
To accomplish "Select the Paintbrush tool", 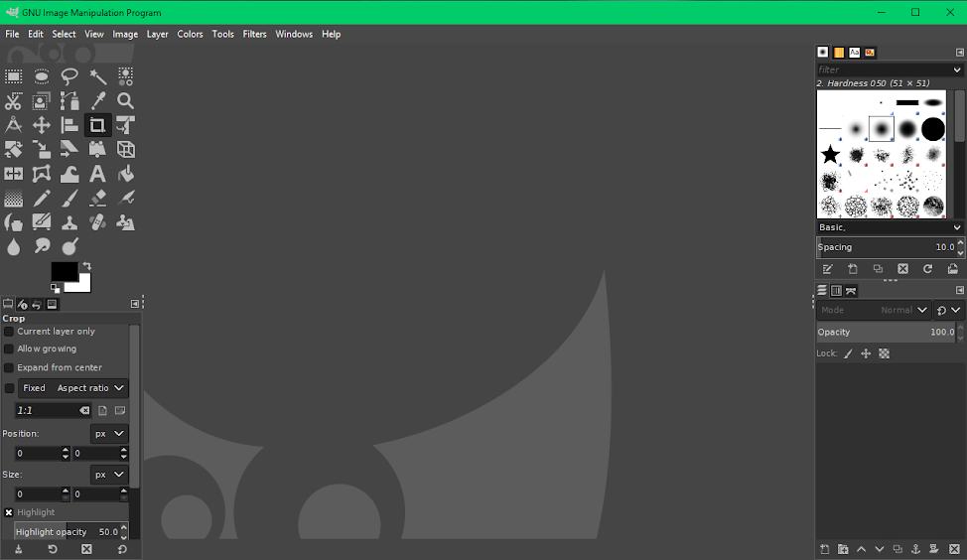I will point(69,199).
